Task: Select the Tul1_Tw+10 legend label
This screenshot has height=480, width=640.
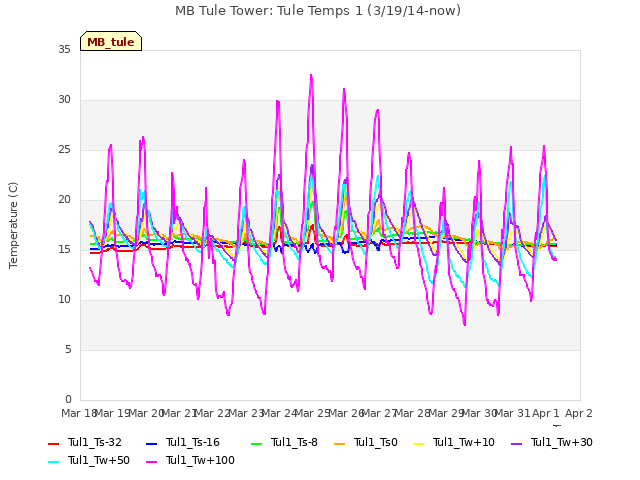Action: (464, 442)
